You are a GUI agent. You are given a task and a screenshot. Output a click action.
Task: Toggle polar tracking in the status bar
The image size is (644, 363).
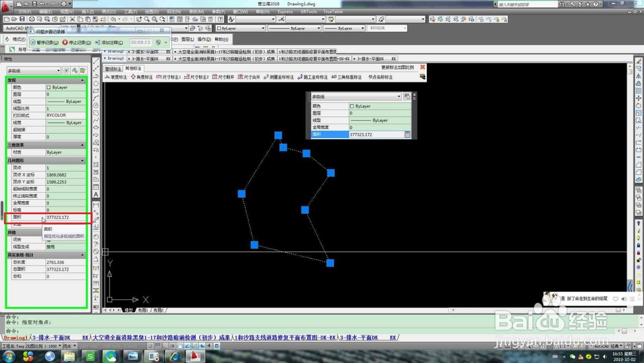pyautogui.click(x=173, y=346)
